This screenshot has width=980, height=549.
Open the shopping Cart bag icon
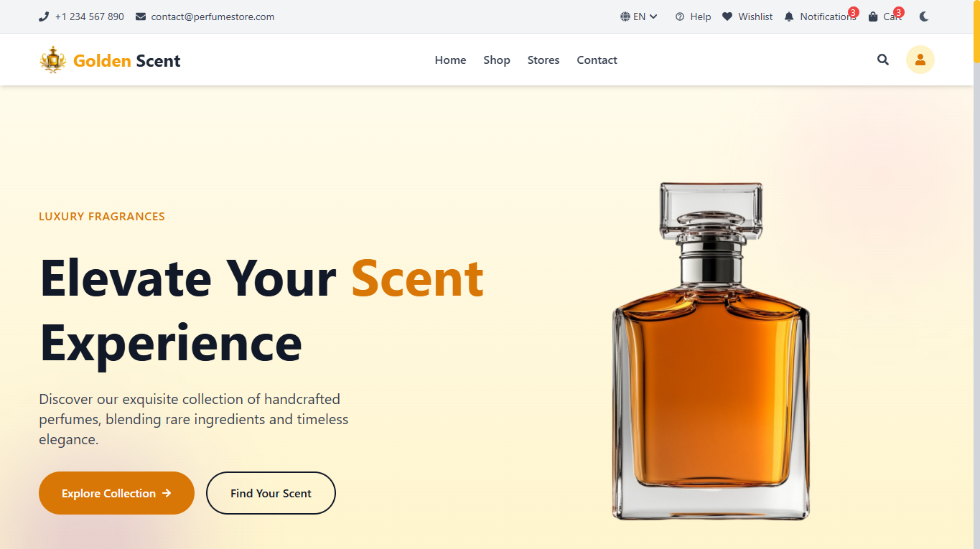873,17
